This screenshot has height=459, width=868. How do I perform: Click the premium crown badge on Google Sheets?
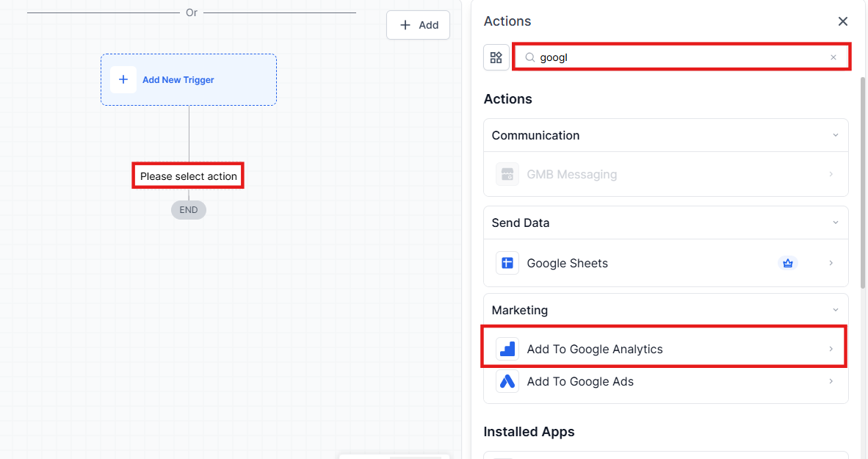(x=788, y=264)
